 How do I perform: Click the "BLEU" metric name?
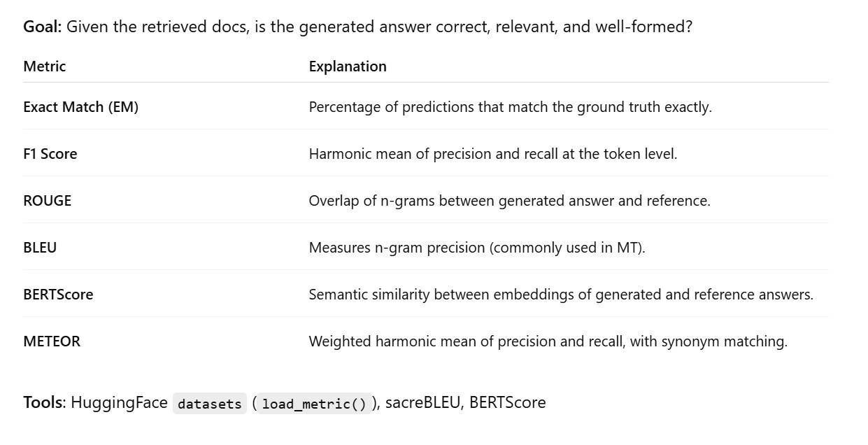[x=40, y=248]
